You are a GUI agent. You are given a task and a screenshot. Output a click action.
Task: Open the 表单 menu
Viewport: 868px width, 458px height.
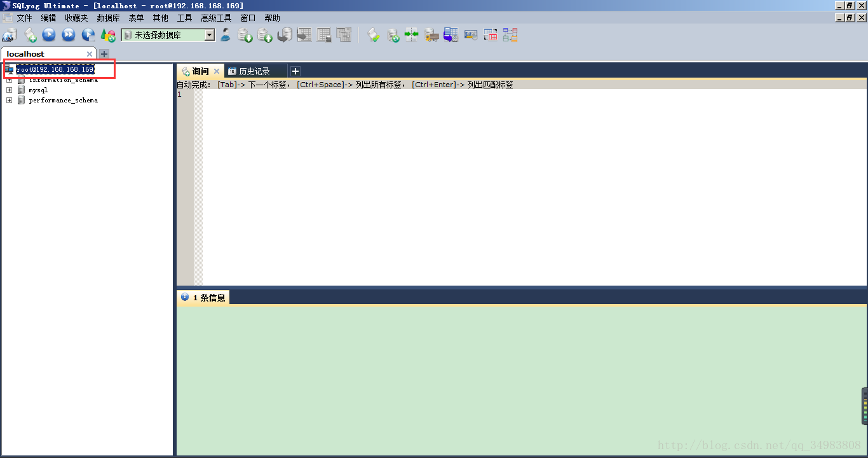tap(136, 18)
